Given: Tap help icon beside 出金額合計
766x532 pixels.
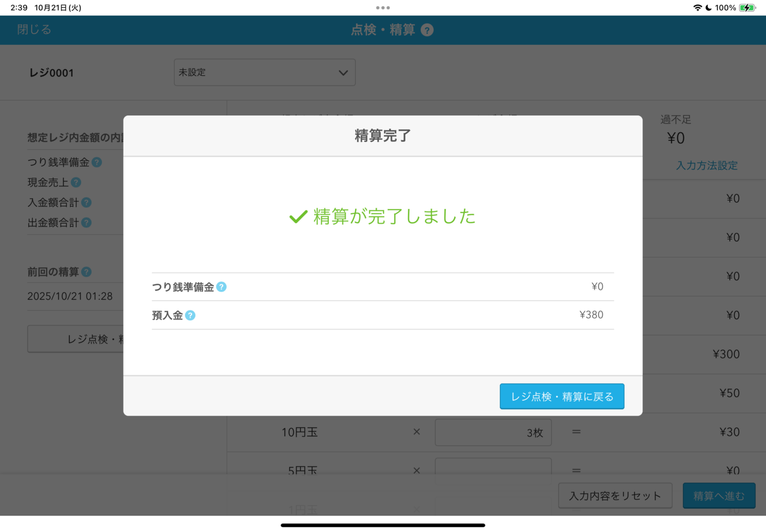Looking at the screenshot, I should tap(86, 223).
